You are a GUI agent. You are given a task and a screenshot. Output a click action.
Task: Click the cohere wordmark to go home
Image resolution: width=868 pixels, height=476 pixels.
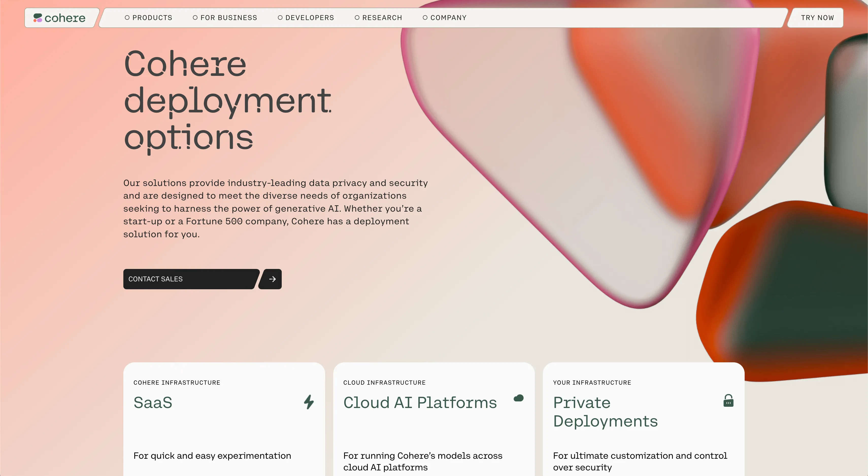(x=65, y=18)
